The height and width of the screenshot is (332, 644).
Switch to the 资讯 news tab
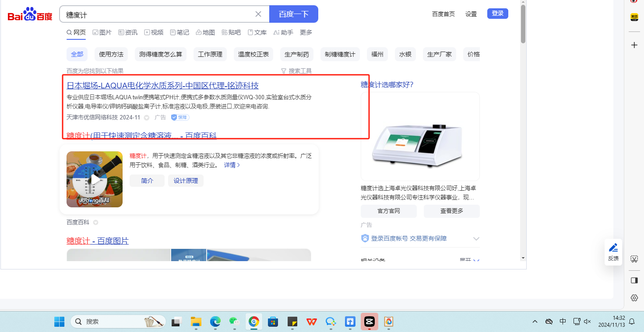click(128, 32)
